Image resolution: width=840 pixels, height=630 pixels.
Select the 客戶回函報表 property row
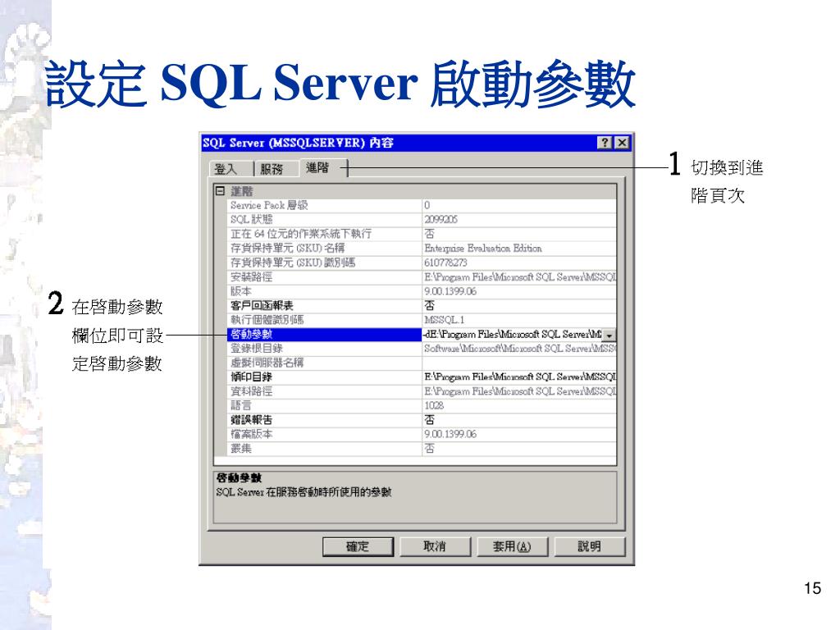coord(422,306)
